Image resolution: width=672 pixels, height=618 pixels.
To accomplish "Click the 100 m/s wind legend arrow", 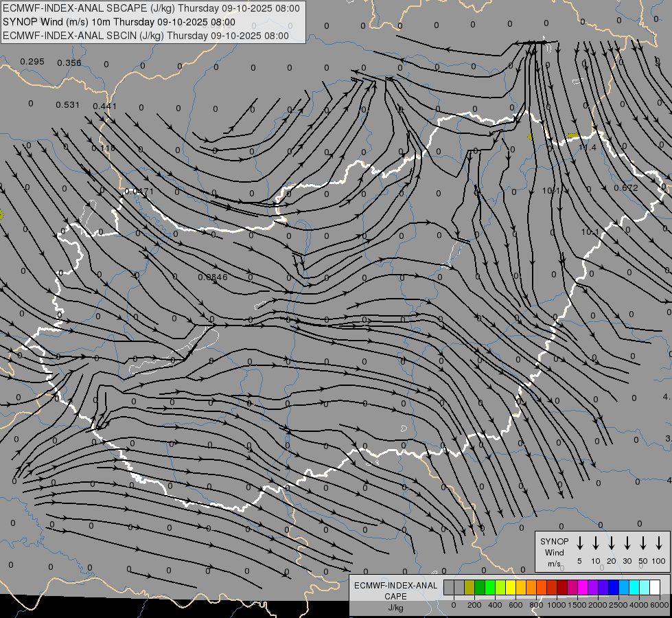I will tap(659, 542).
